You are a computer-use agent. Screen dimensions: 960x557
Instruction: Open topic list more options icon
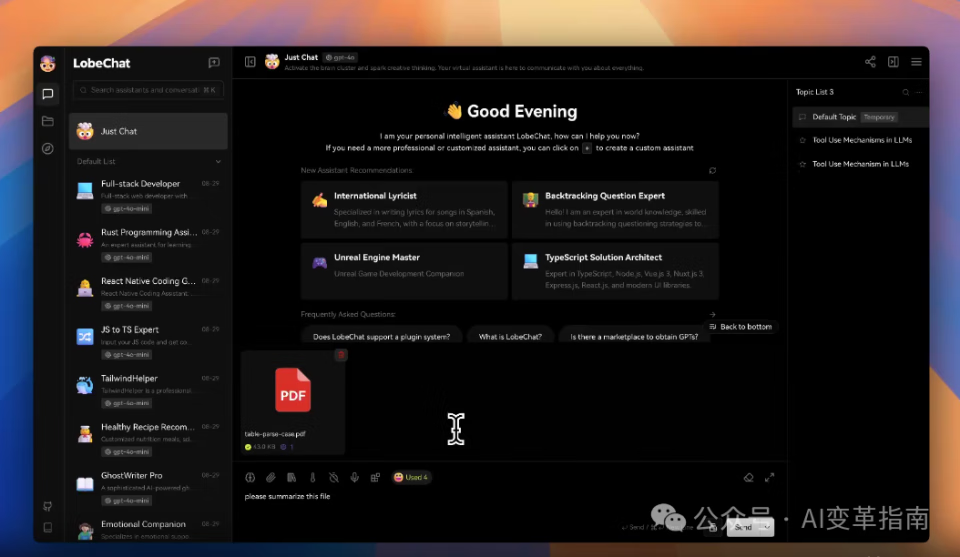coord(919,92)
